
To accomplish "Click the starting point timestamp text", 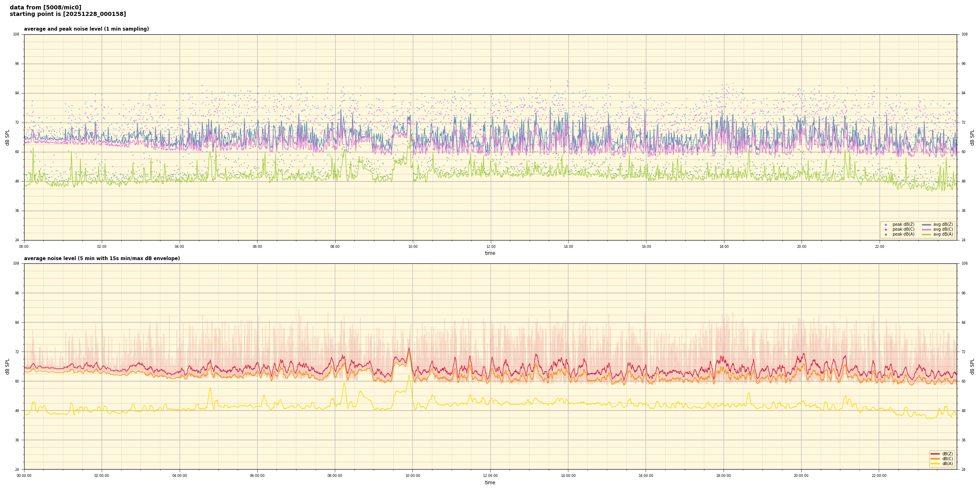I will (x=68, y=14).
